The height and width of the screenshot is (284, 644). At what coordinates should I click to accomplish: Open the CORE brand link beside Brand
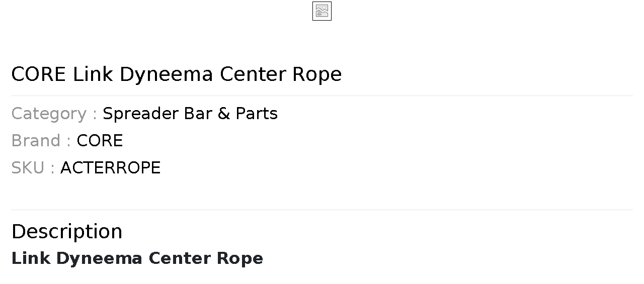(100, 141)
